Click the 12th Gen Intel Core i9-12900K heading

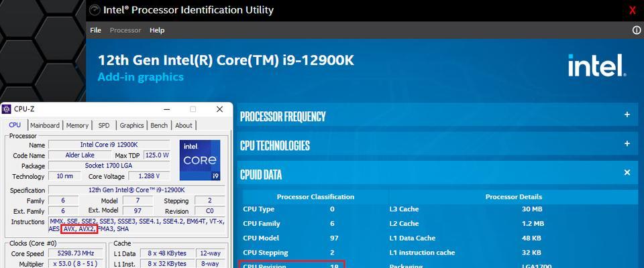[x=225, y=60]
